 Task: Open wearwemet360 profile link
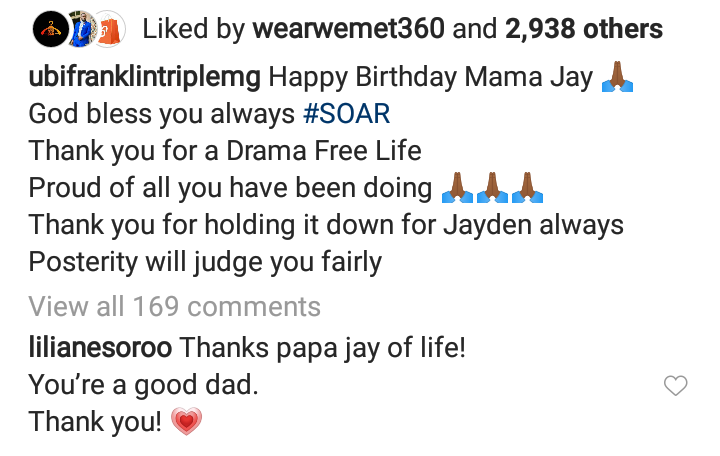tap(349, 29)
